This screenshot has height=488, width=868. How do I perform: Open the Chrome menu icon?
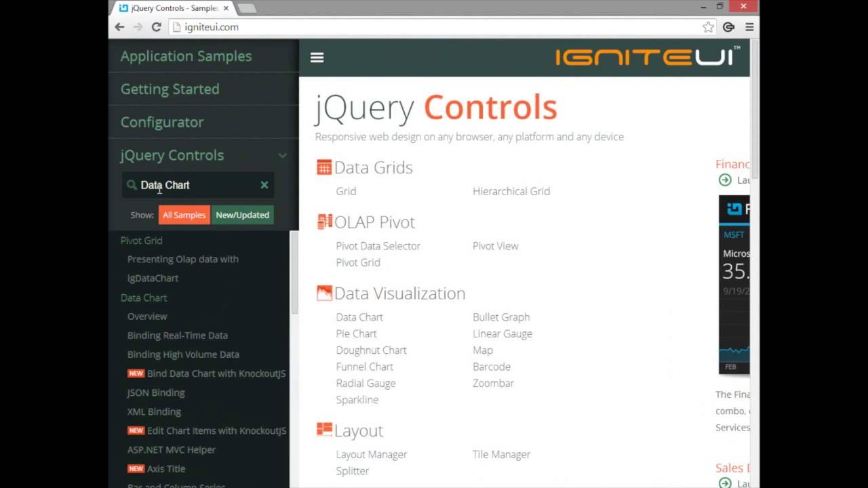749,27
